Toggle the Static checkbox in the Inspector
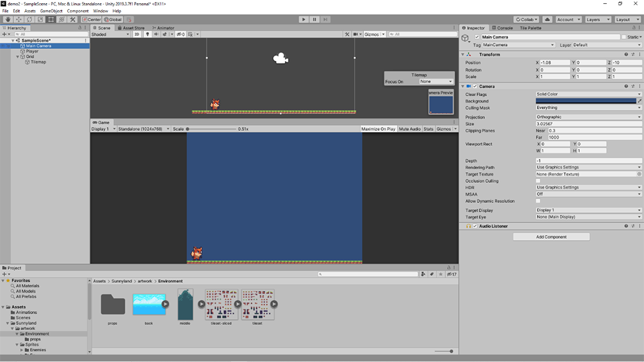Viewport: 644px width, 362px height. [624, 37]
